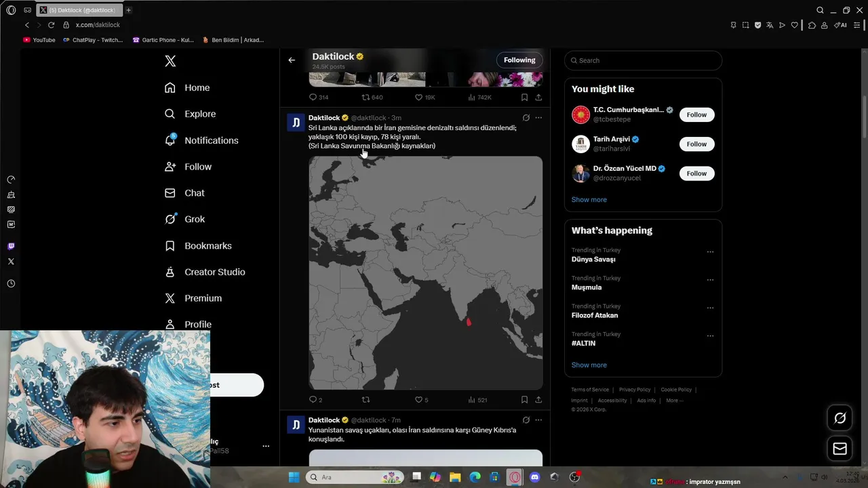Like the Sri Lanka post

421,400
